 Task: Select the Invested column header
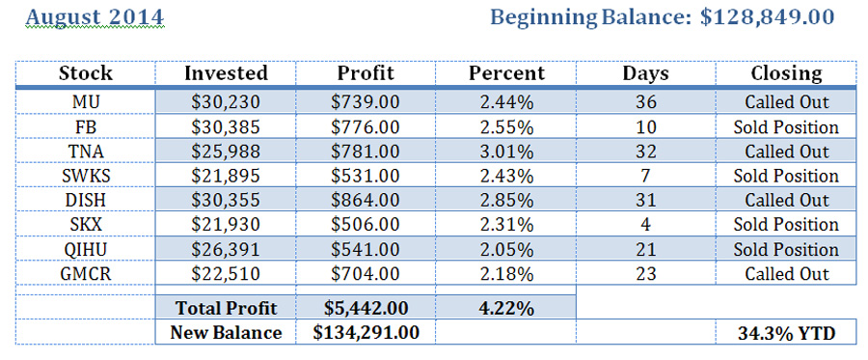coord(226,73)
